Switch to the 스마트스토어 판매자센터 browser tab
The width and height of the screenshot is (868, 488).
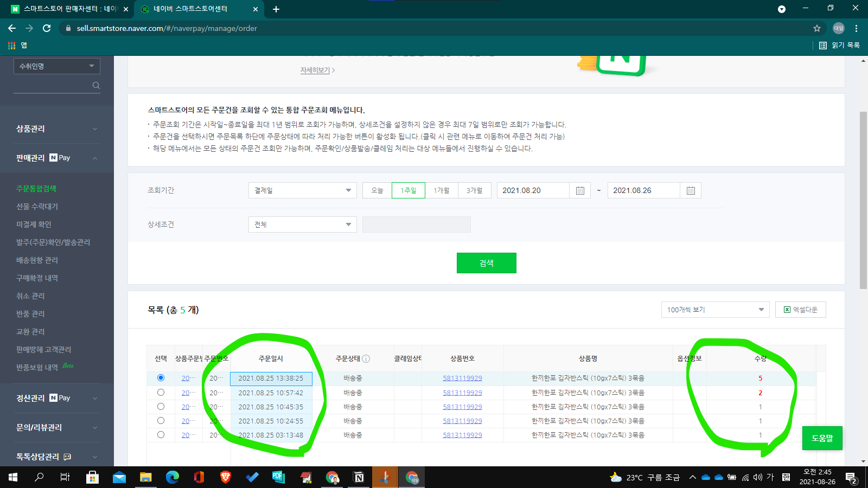[69, 9]
